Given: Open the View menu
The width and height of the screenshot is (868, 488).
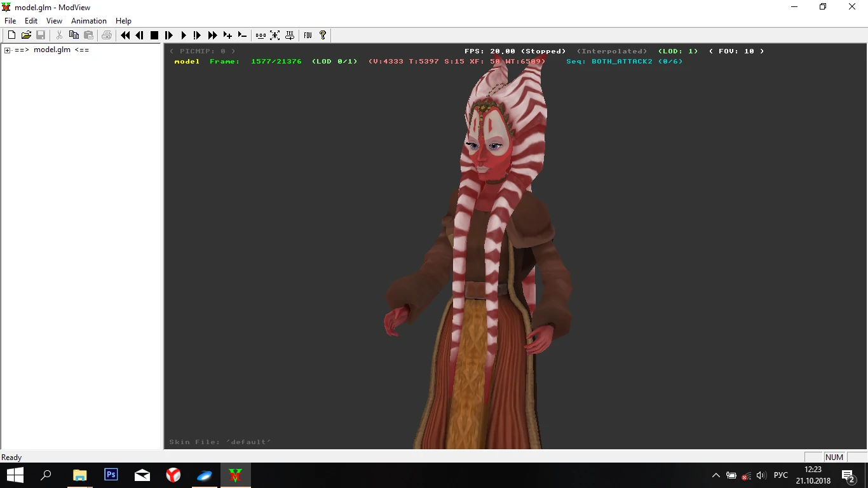Looking at the screenshot, I should [54, 21].
